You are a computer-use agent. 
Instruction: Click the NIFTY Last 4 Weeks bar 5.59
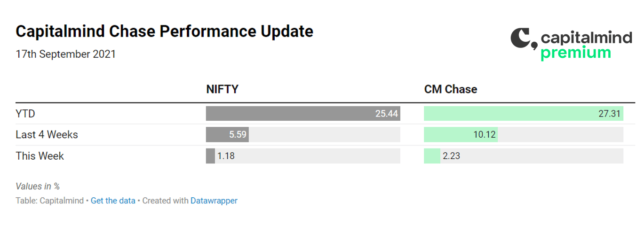227,135
